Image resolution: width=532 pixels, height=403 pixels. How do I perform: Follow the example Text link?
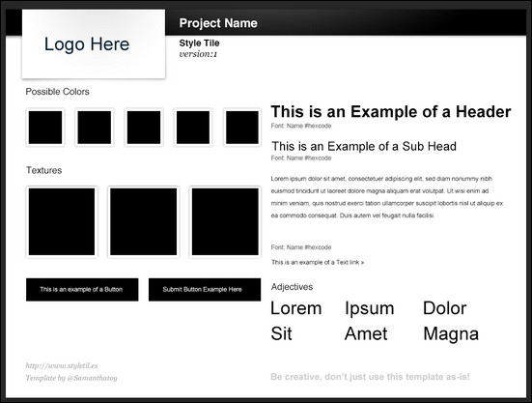click(318, 262)
